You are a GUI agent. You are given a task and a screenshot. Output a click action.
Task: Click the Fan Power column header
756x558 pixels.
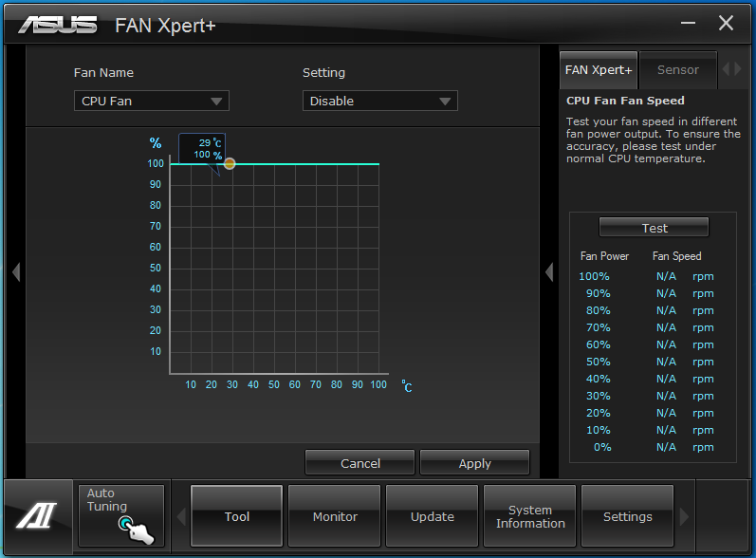604,256
